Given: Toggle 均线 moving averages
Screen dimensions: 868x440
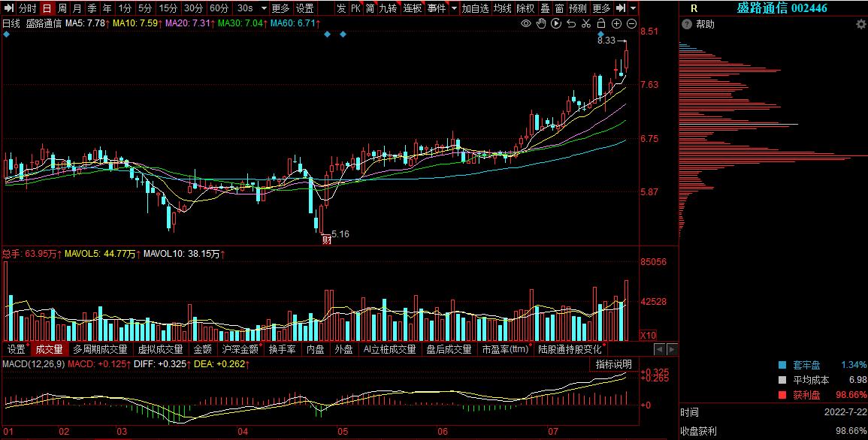Looking at the screenshot, I should coord(503,8).
